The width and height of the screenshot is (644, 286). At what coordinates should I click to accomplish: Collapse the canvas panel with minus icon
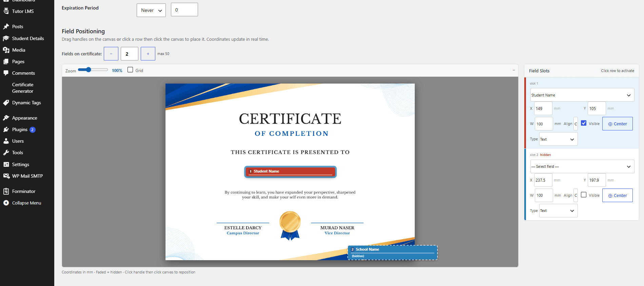tap(514, 70)
